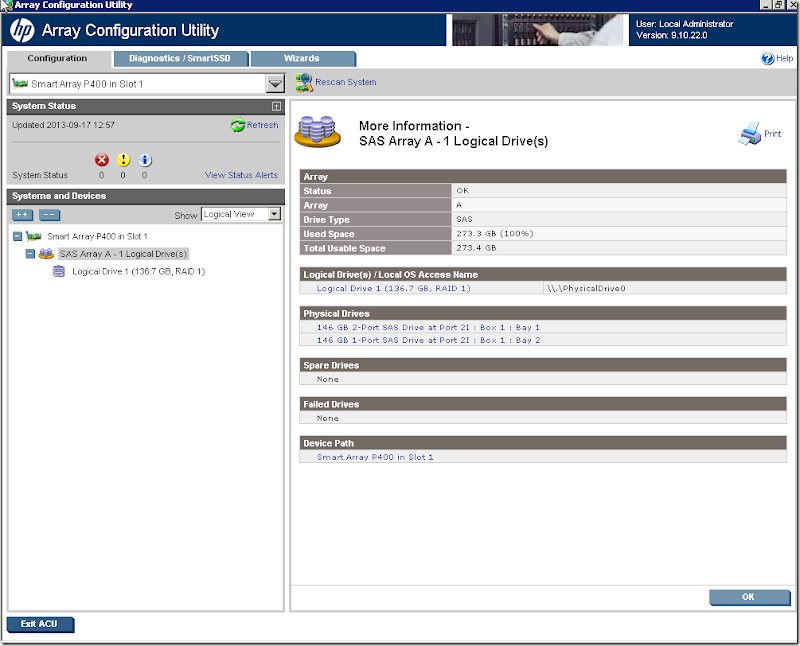Click the expand all ++ icon

(20, 214)
